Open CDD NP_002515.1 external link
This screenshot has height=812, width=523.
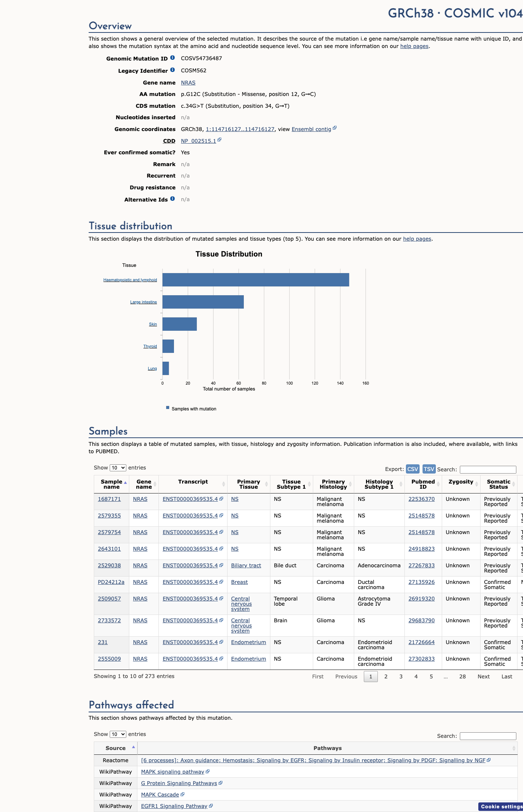tap(198, 141)
